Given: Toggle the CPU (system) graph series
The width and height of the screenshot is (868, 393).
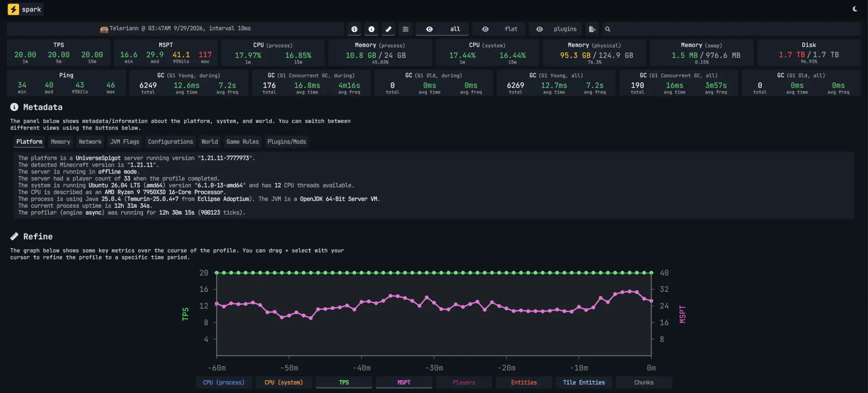Looking at the screenshot, I should 284,382.
